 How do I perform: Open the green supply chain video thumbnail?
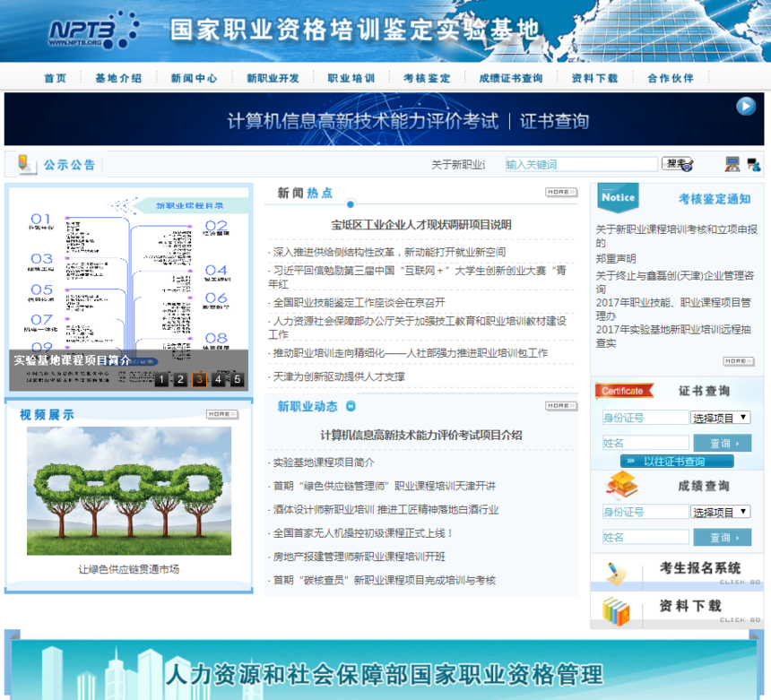[x=129, y=490]
